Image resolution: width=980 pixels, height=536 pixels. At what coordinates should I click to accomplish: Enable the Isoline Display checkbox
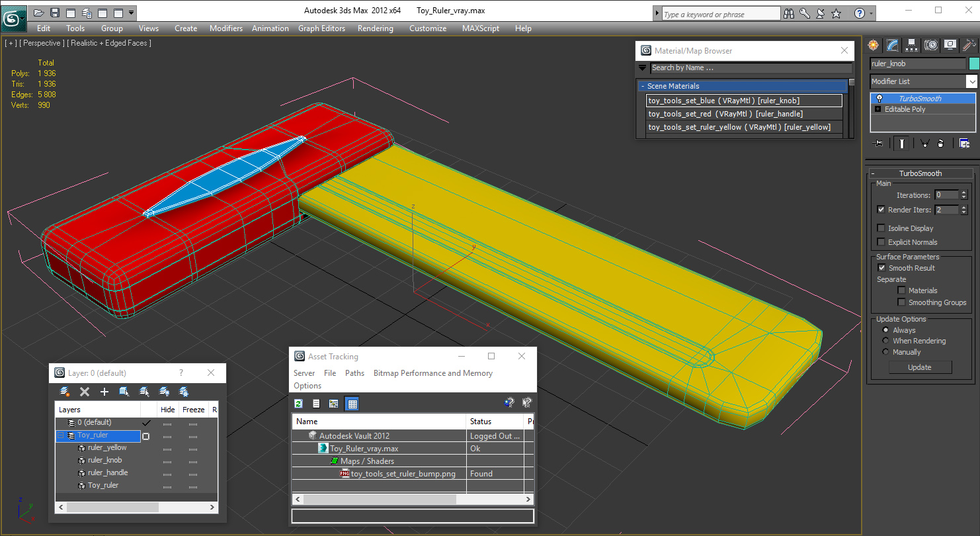point(881,228)
